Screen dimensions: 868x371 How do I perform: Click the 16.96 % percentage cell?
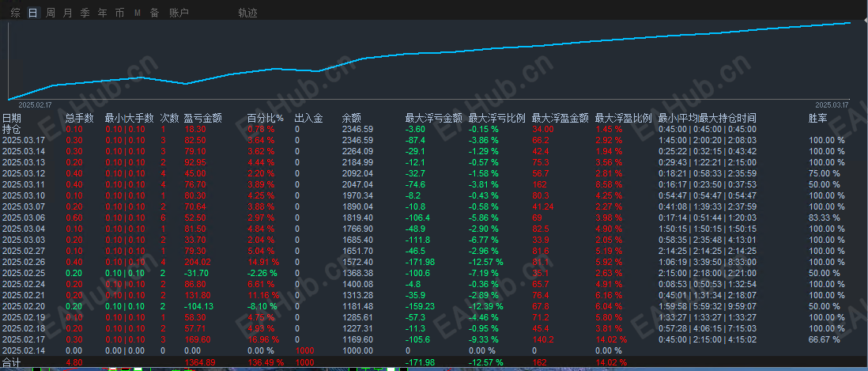[263, 339]
